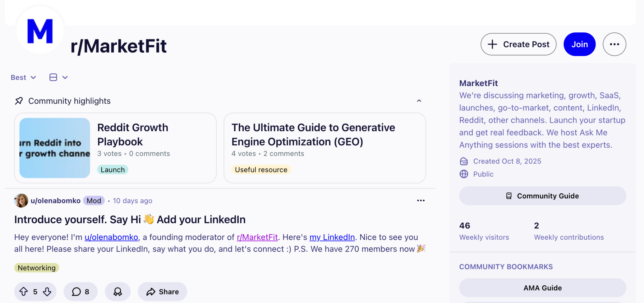Start a new post with Create Post
Screen dimensions: 644x303
[518, 44]
